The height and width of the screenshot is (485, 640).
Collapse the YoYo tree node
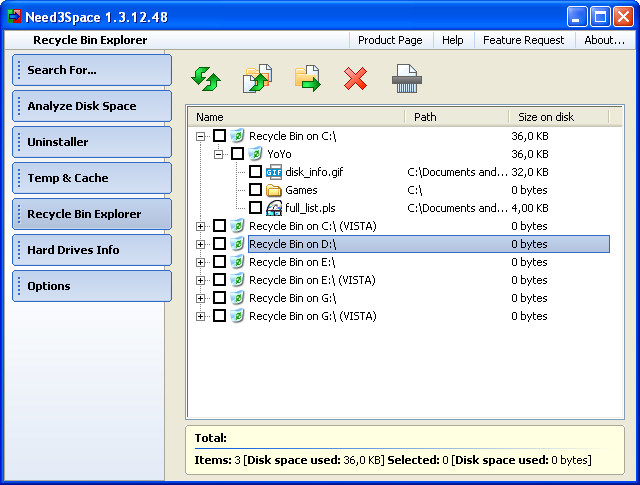coord(218,154)
